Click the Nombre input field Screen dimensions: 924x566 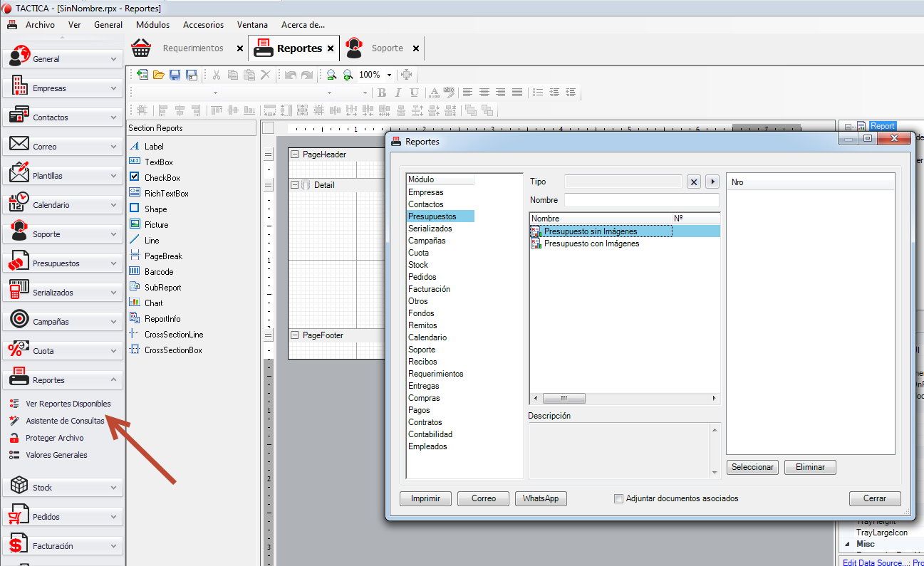pos(642,200)
